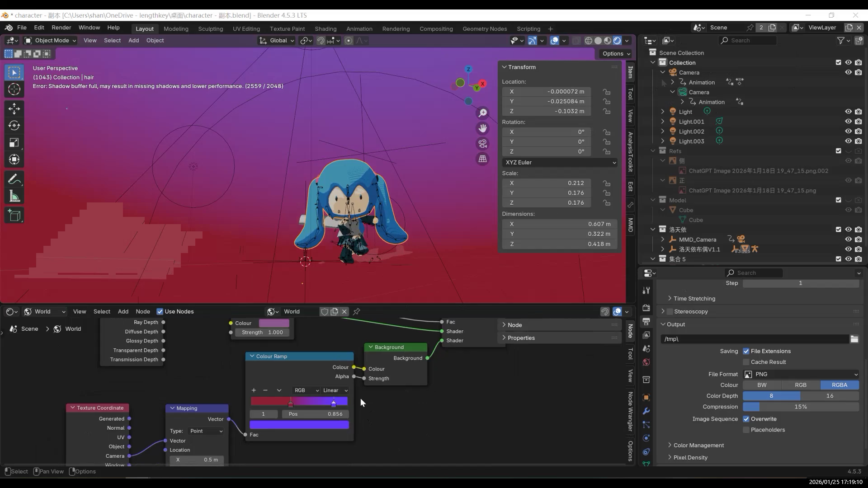Disable File Extensions checkbox

[746, 351]
